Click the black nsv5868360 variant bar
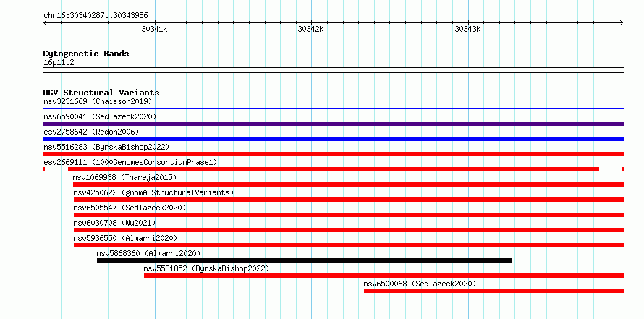The height and width of the screenshot is (319, 644). point(305,260)
